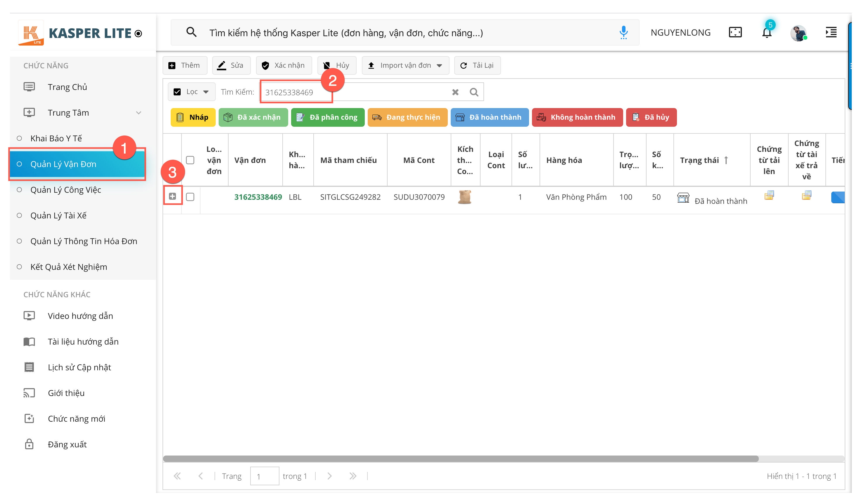
Task: Click the search magnifier in Tìm Kiếm box
Action: 474,92
